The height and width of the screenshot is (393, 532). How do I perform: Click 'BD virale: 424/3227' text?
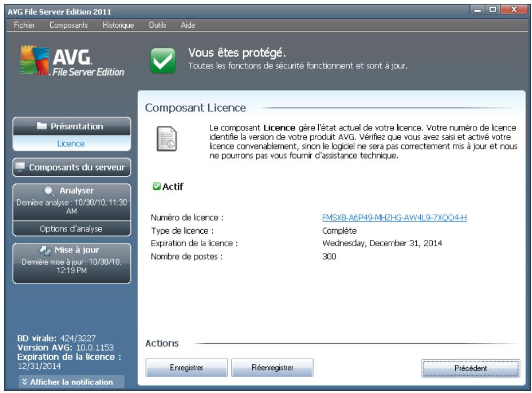click(56, 338)
